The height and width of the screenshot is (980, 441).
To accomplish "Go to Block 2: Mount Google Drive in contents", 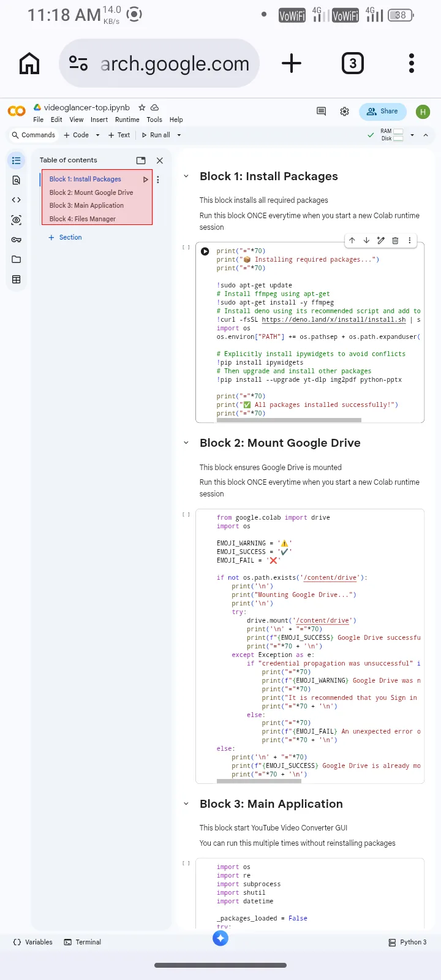I will pos(91,192).
